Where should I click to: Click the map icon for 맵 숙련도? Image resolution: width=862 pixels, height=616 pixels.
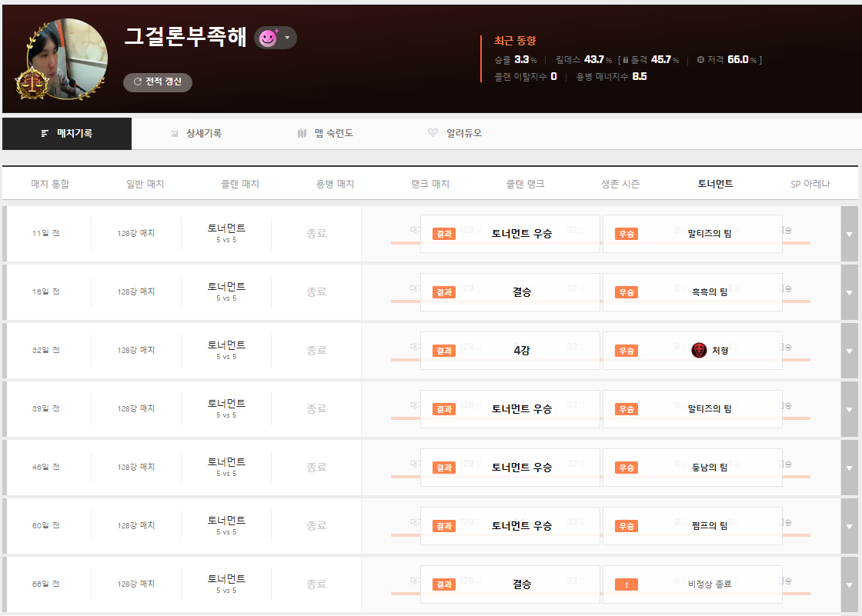click(x=302, y=134)
